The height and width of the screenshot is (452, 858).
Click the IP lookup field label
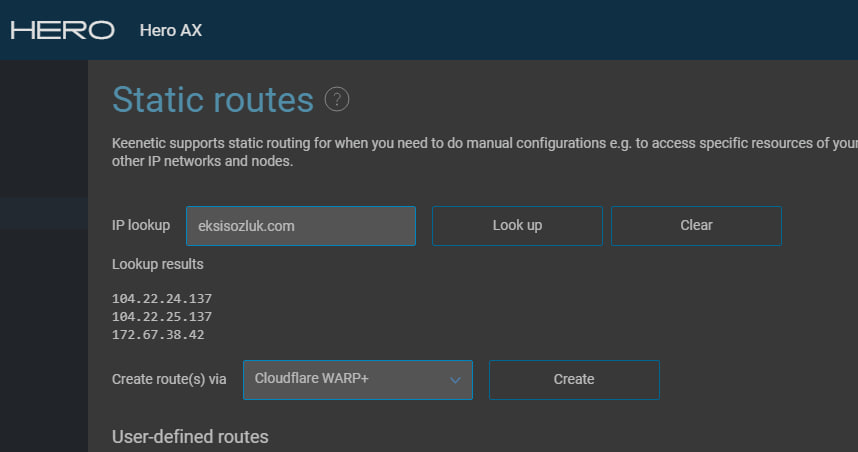(141, 225)
